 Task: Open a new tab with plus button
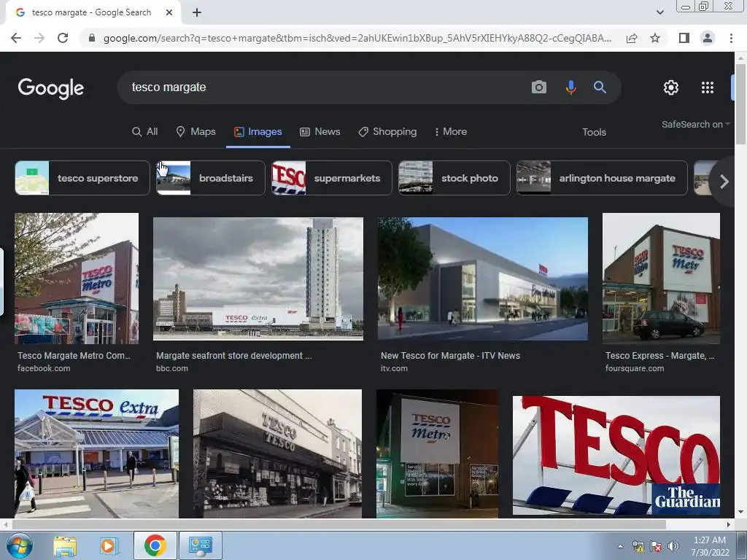point(197,13)
